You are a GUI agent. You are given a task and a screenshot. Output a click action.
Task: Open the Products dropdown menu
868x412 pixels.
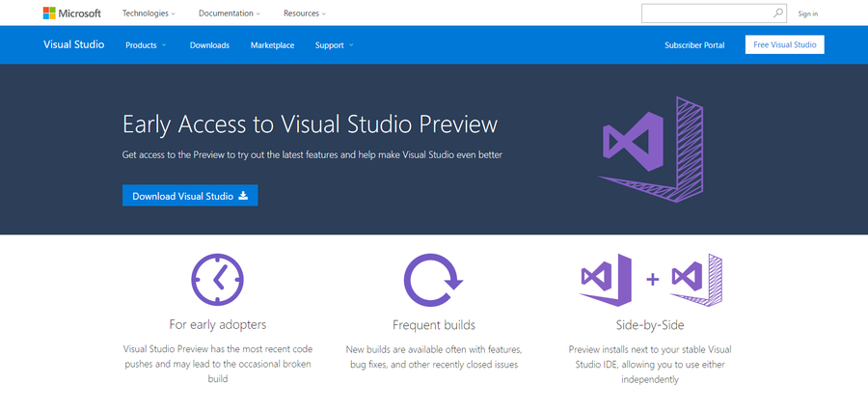(146, 45)
